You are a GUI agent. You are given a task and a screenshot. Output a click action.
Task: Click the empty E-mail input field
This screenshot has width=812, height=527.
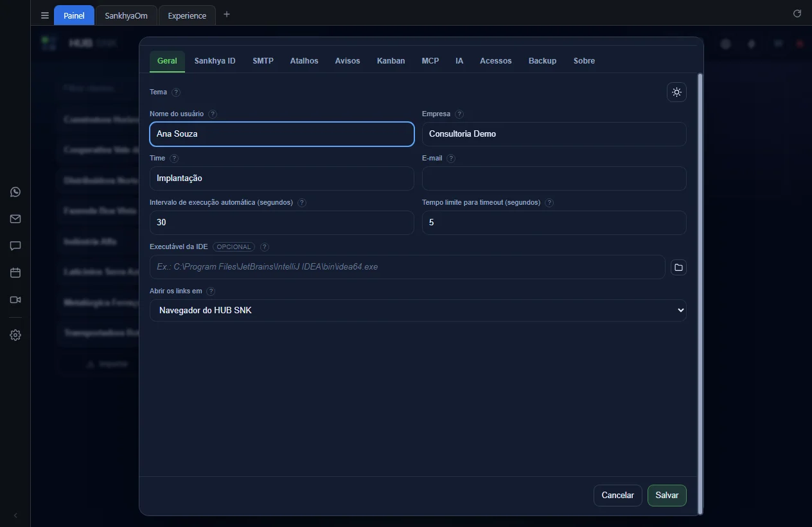coord(554,178)
